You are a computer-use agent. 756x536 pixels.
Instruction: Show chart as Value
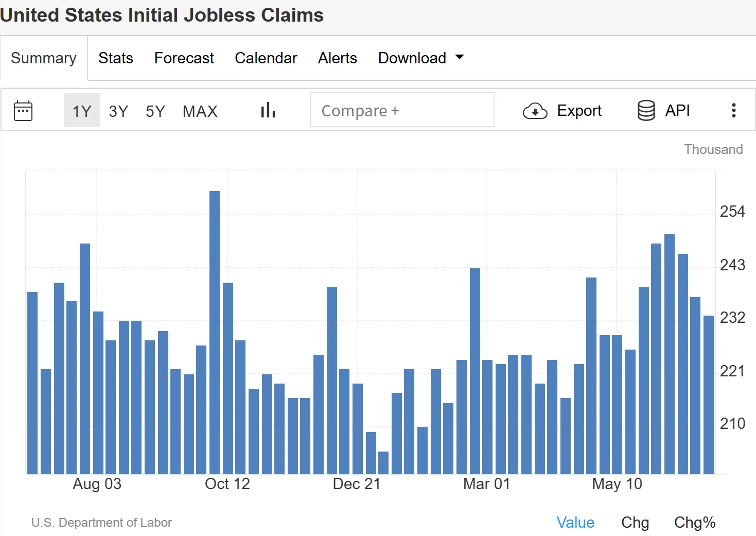[x=575, y=523]
